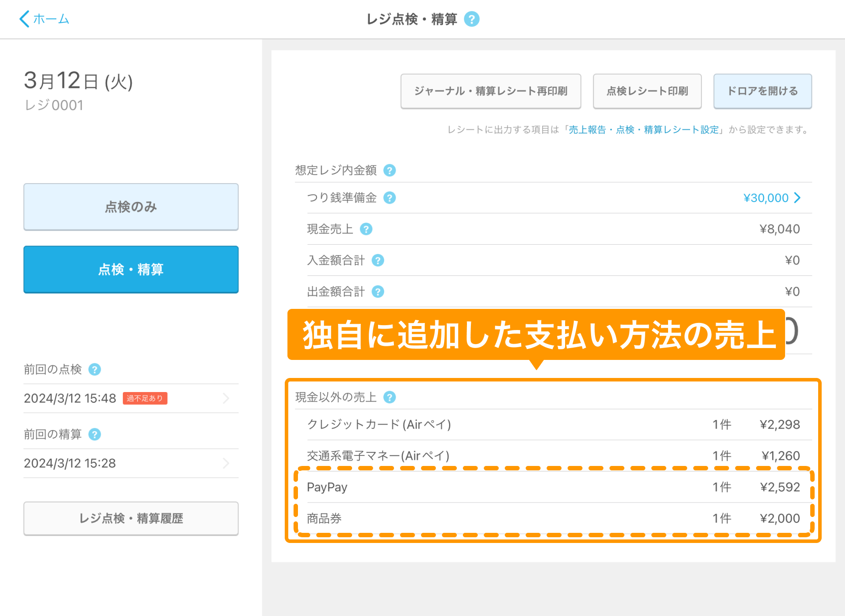Screen dimensions: 845x616
Task: Click 2024/3/12 15:28 timestamp
Action: point(70,463)
